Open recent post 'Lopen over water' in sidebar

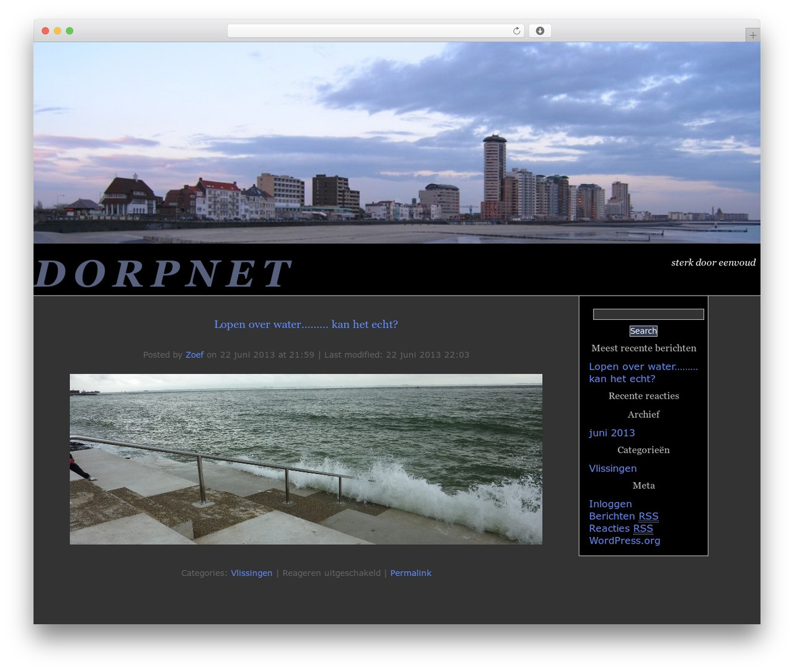(643, 373)
